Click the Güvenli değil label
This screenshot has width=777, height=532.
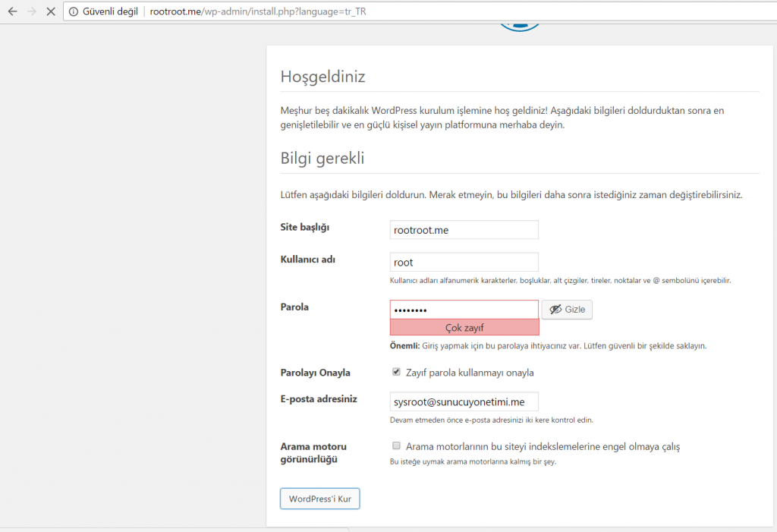pyautogui.click(x=110, y=11)
